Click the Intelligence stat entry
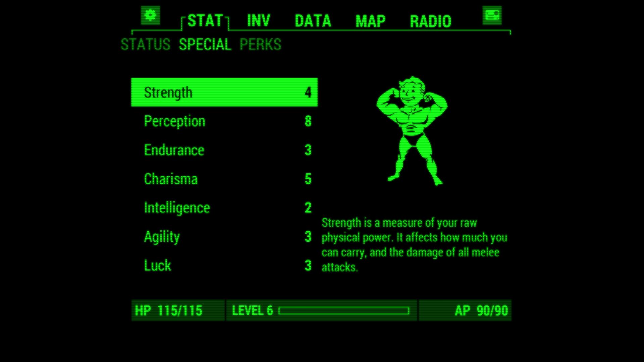Image resolution: width=644 pixels, height=362 pixels. point(226,207)
